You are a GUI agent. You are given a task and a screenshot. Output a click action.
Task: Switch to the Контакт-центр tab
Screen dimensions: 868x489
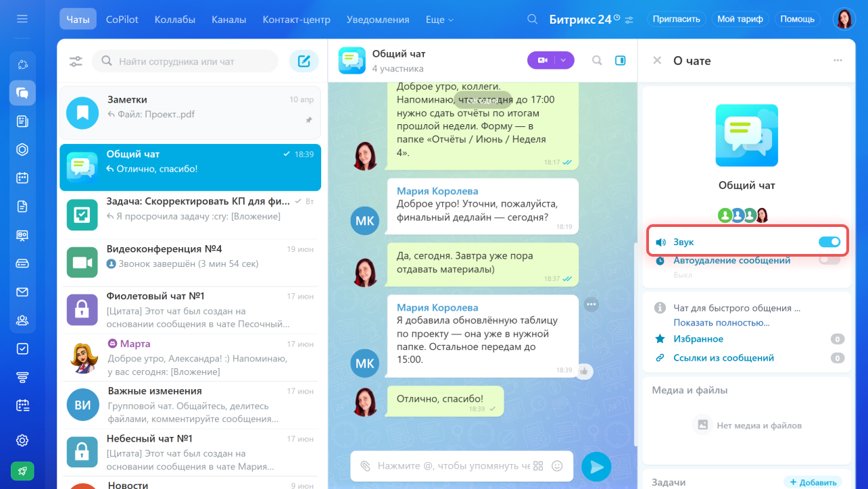tap(297, 20)
